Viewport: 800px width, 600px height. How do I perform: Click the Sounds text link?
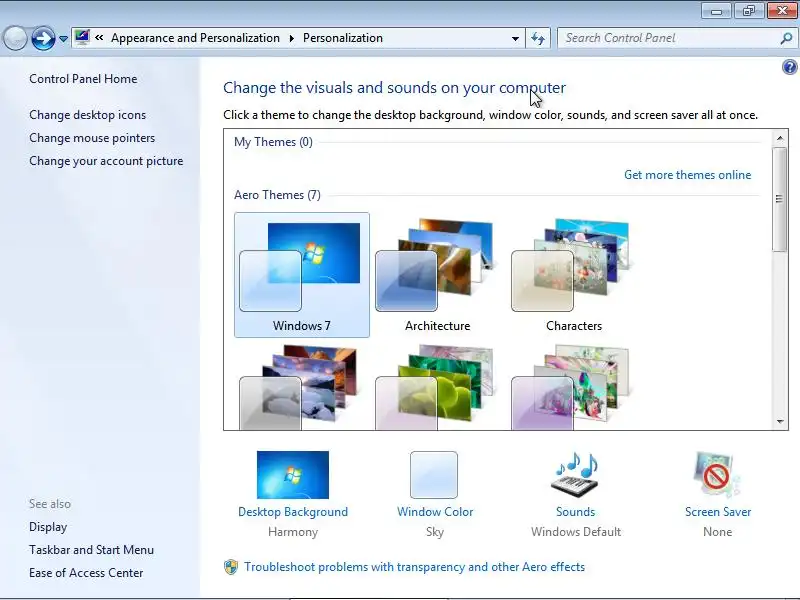(576, 512)
